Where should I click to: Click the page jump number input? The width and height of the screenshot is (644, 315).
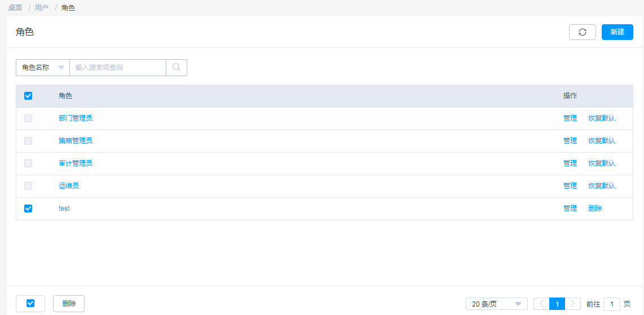point(612,304)
